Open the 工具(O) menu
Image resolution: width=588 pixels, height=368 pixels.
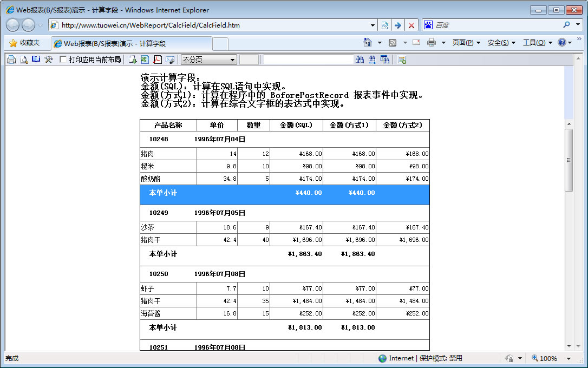coord(537,43)
